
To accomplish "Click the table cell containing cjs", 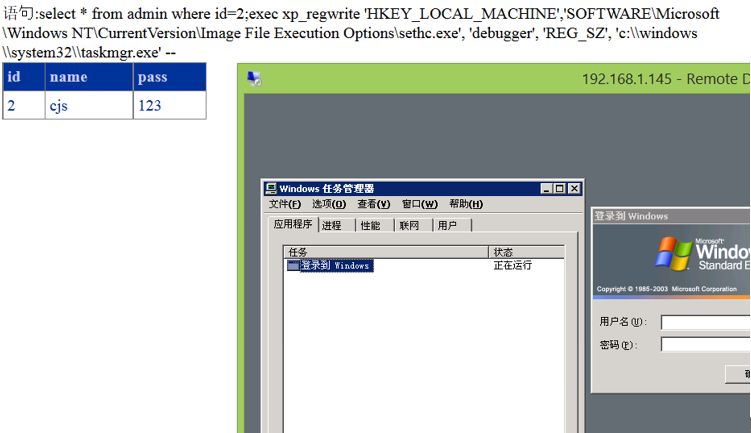I will [x=89, y=105].
